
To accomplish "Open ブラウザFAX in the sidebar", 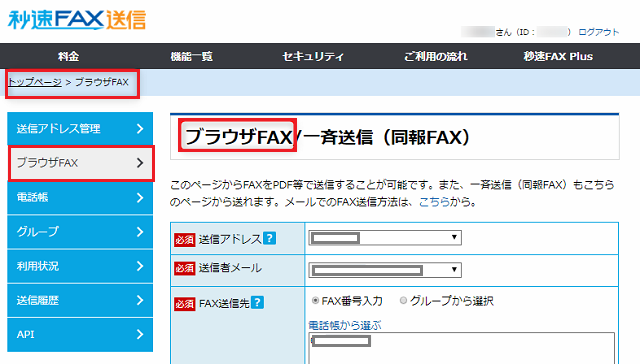I will coord(80,163).
